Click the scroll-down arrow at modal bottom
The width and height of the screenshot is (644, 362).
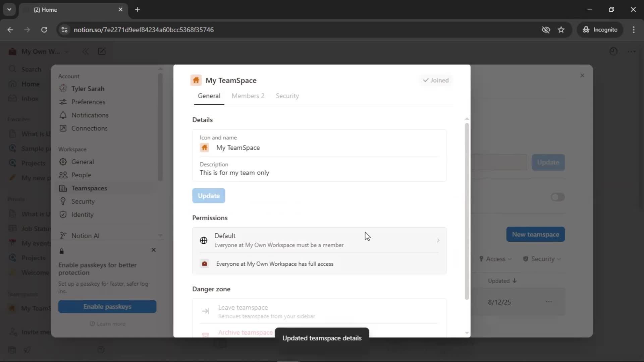467,333
